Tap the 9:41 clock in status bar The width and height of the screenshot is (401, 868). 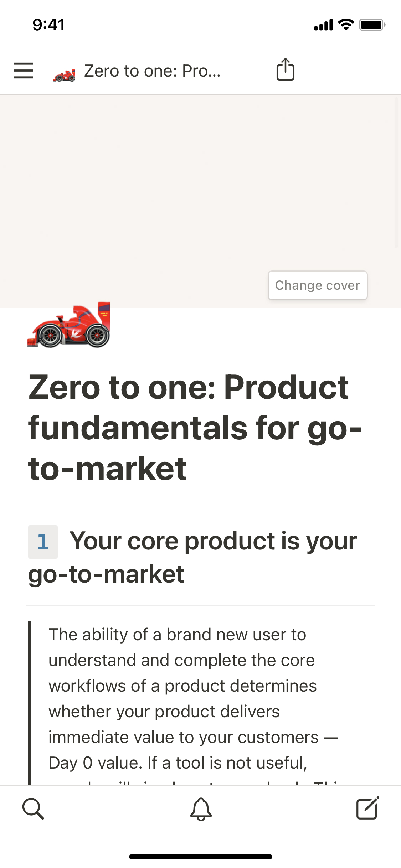(49, 25)
